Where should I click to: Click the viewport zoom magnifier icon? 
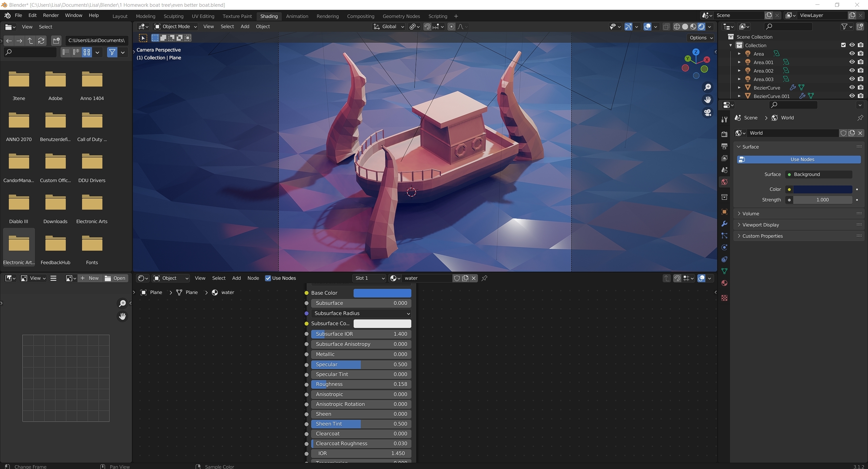tap(708, 87)
